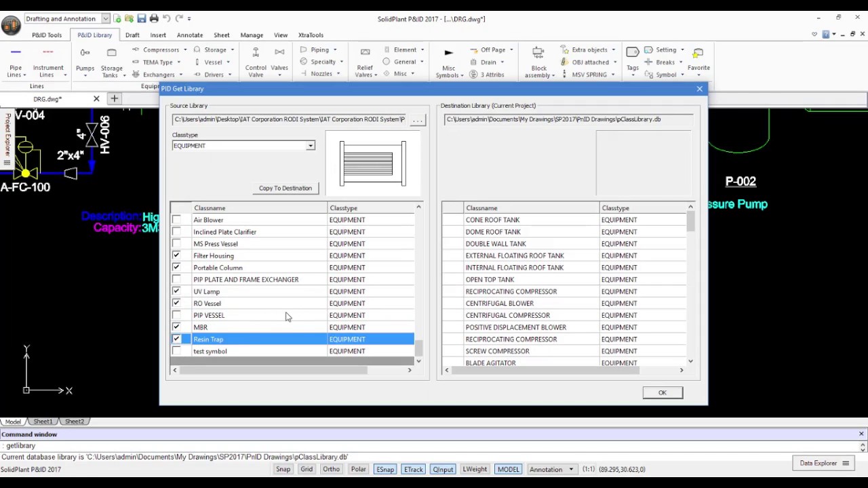Uncheck the UV Lamp checkbox
The width and height of the screenshot is (868, 488).
[x=176, y=291]
